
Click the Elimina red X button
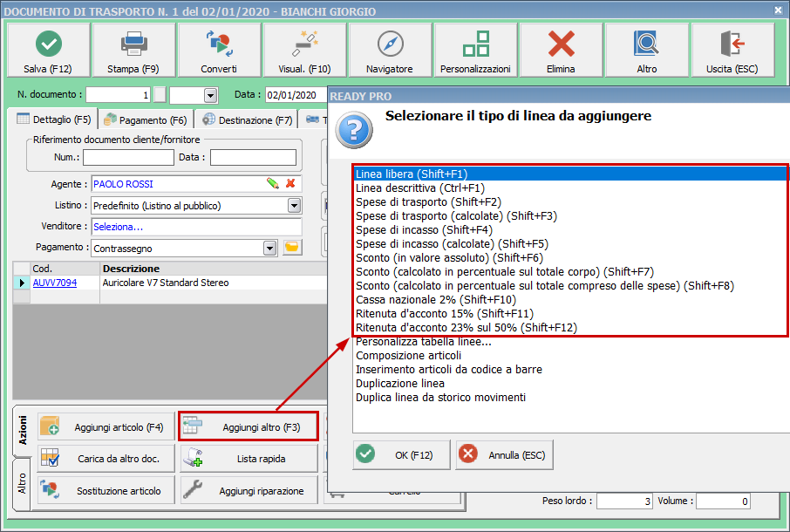[561, 50]
